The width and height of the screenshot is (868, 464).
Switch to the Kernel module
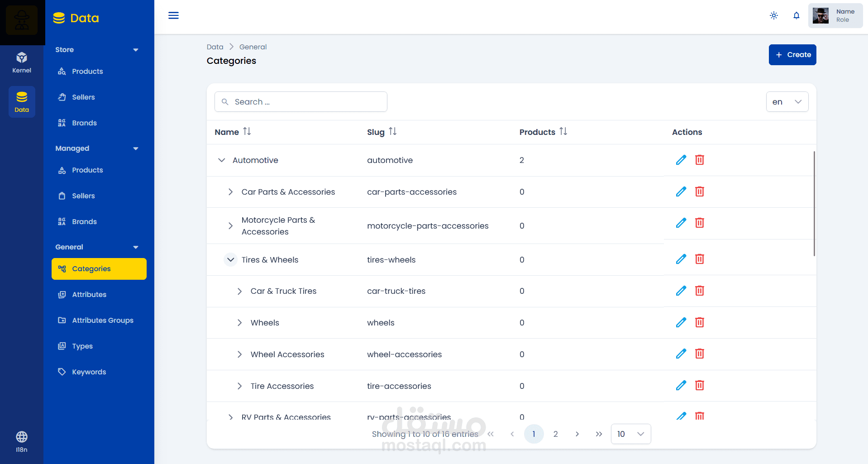point(22,62)
